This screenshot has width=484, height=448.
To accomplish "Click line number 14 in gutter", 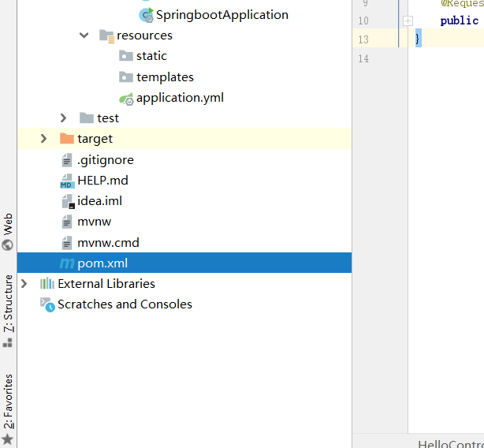I will tap(363, 58).
